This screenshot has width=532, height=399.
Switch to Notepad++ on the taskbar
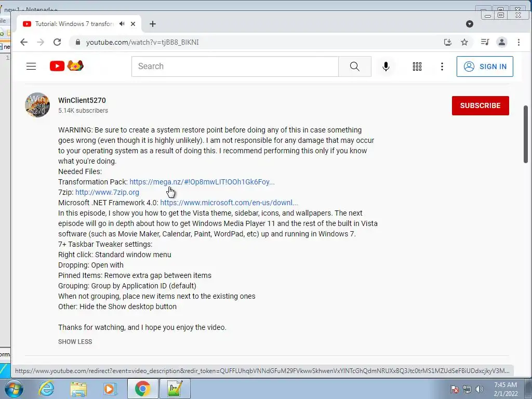click(x=175, y=389)
